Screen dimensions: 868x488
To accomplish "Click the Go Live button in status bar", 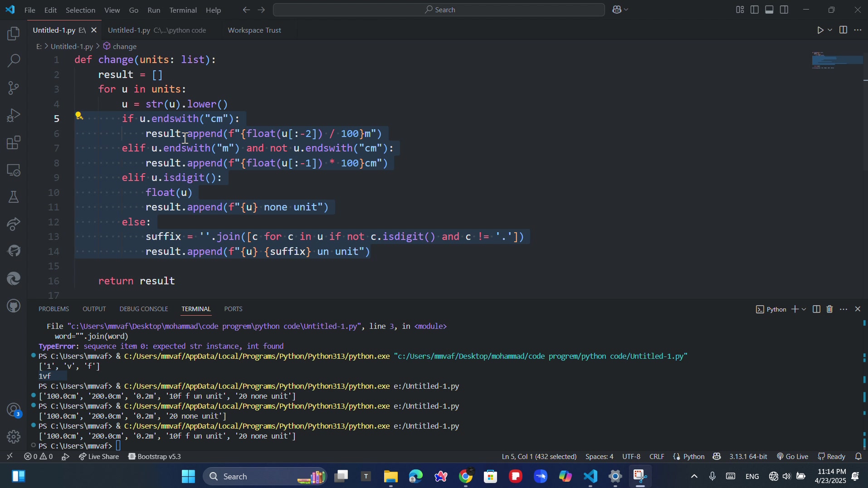I will point(793,457).
